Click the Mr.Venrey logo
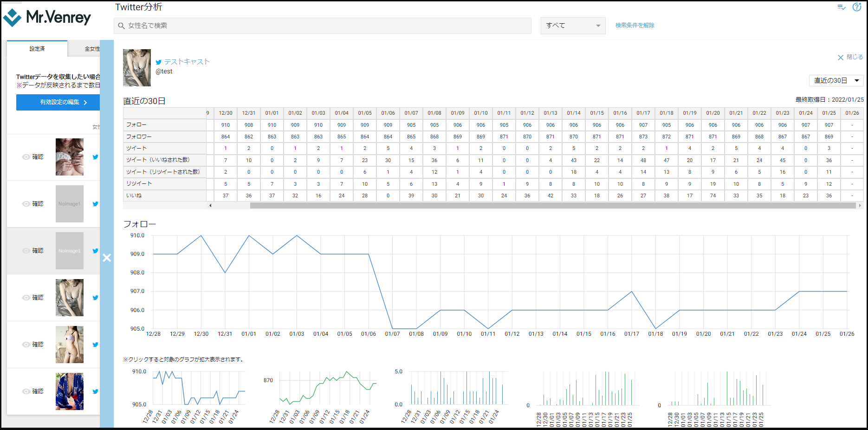 point(47,18)
